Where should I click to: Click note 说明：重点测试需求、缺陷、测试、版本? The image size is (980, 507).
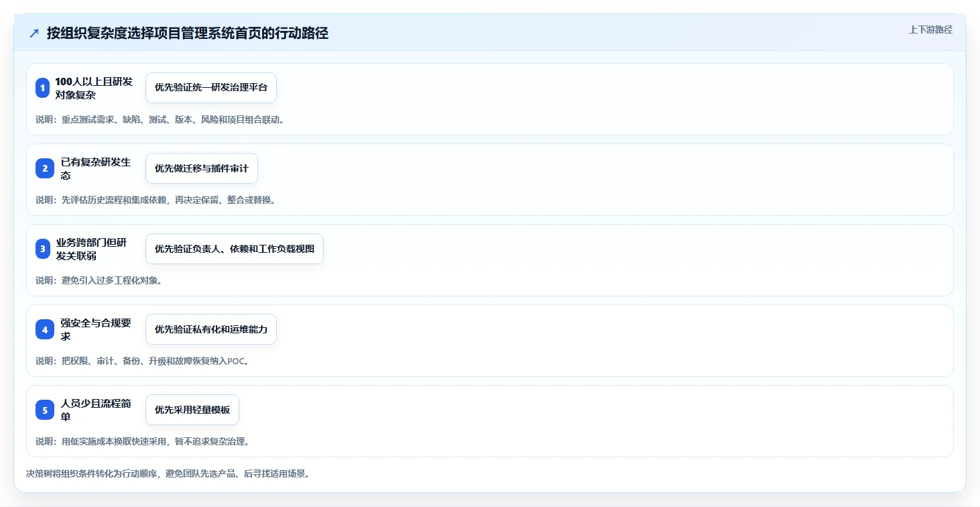(161, 119)
